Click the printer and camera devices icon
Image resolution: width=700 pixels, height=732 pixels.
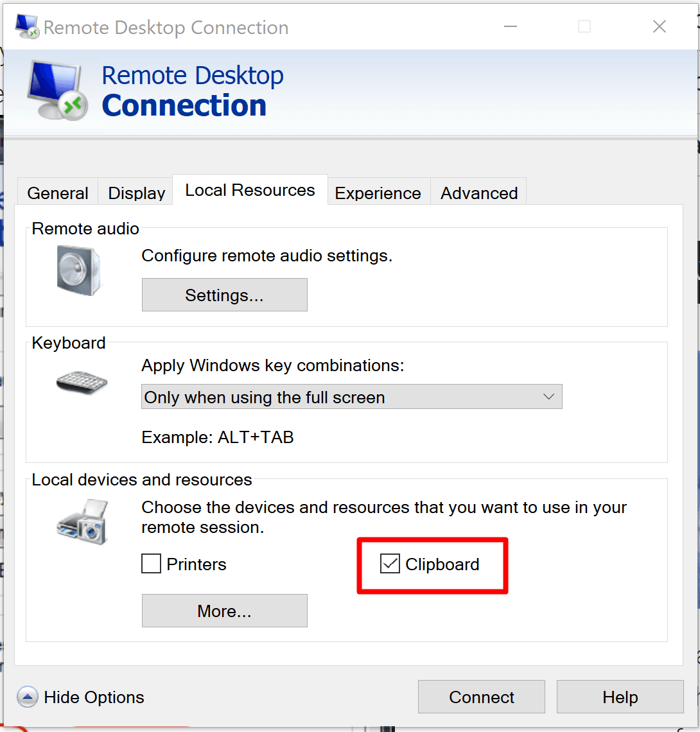point(82,521)
